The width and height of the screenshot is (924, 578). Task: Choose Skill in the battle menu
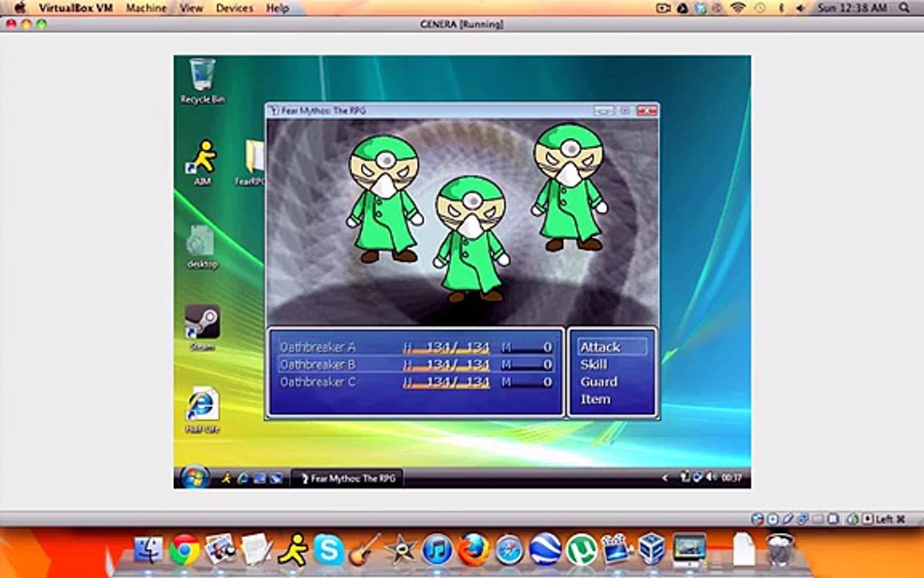pos(594,364)
